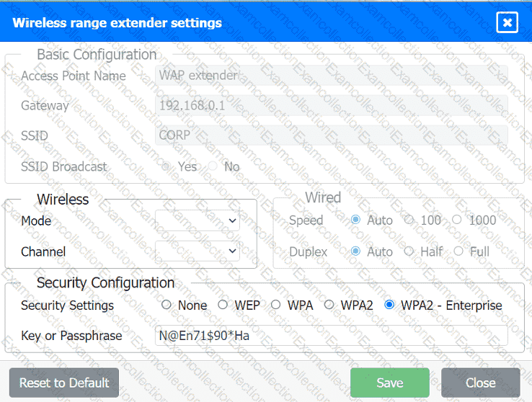Click the Access Point Name field

[x=331, y=76]
